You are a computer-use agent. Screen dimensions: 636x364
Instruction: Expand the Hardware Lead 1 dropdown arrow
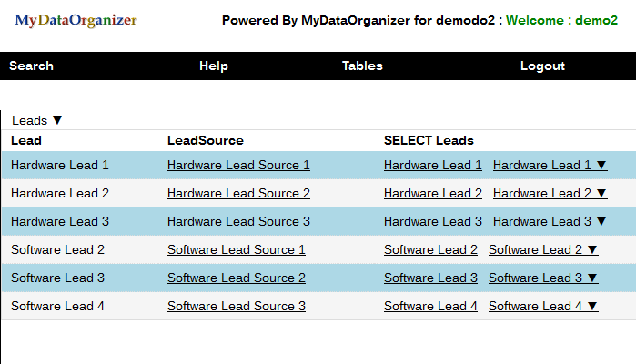click(601, 166)
